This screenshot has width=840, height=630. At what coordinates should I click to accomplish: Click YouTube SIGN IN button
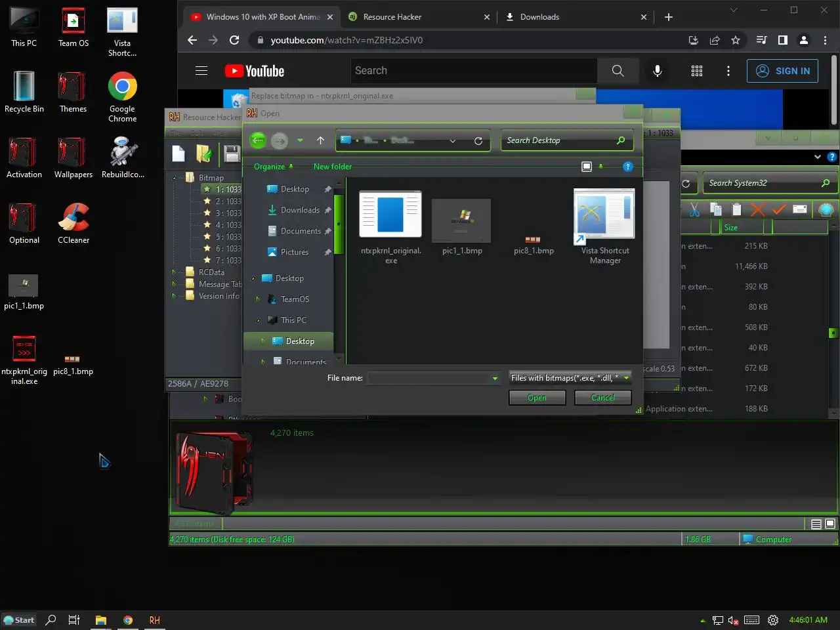[x=782, y=71]
